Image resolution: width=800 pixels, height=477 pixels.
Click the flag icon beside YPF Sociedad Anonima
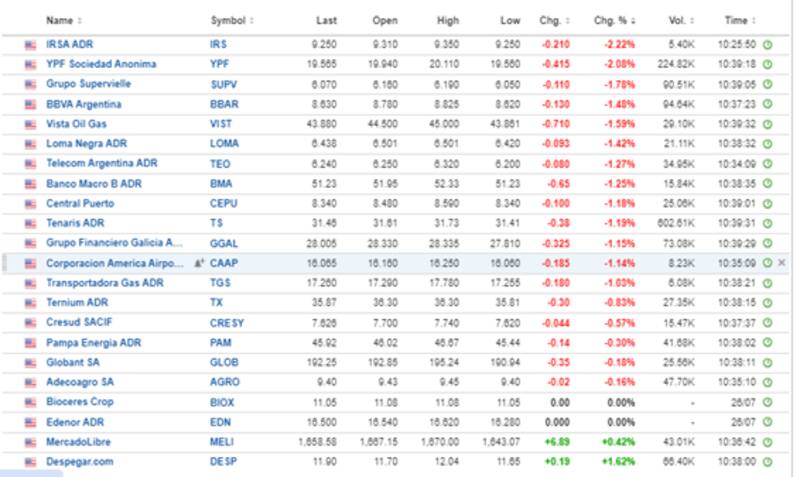[30, 64]
